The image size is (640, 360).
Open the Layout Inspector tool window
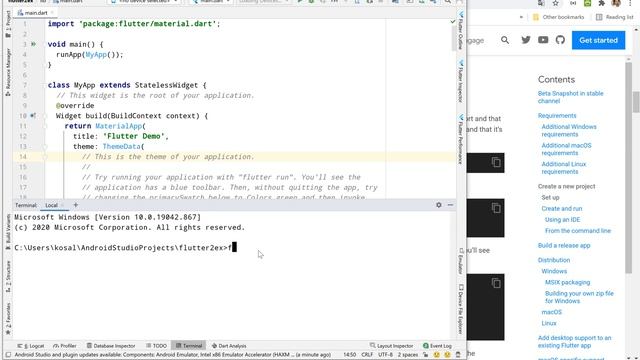pos(391,346)
